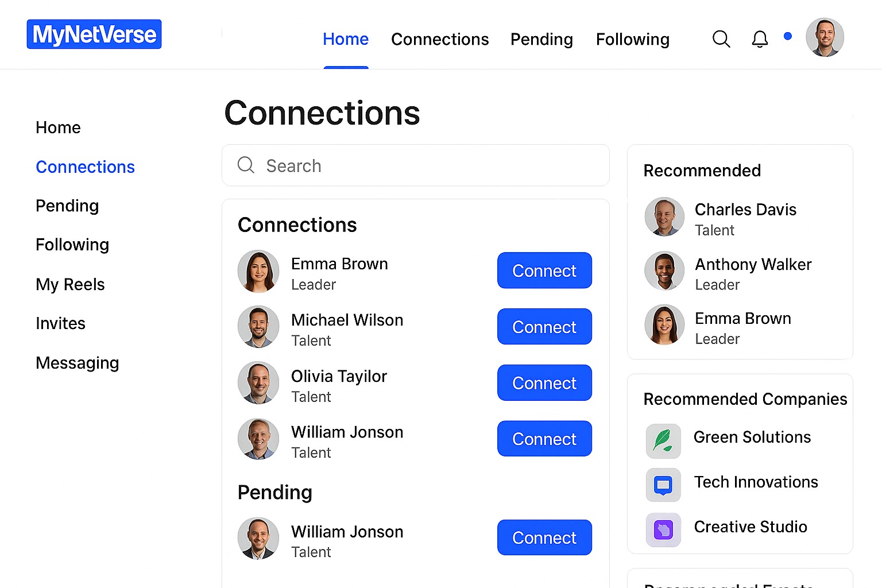Connect with Olivia Tayilor

tap(544, 383)
